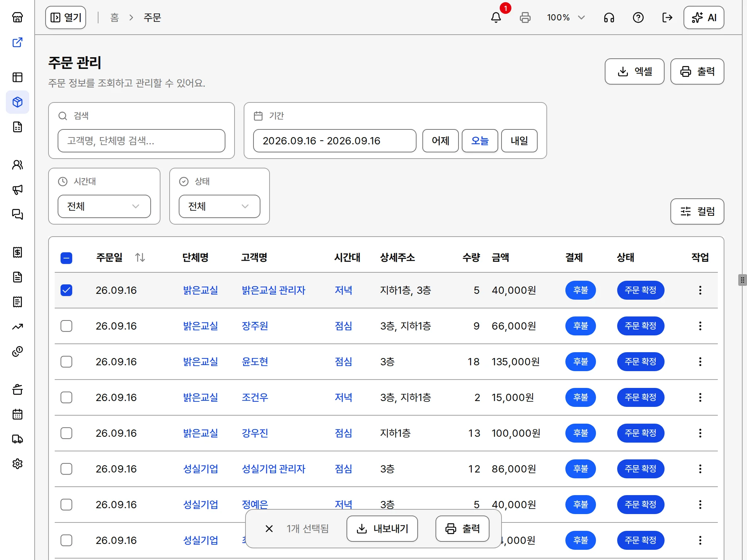This screenshot has height=560, width=747.
Task: Open the delivery truck sidebar icon
Action: coord(18,439)
